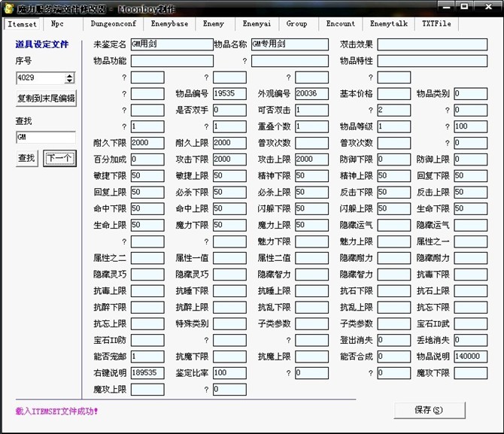Select the 物品编号 field showing 19535
Viewport: 504px width, 434px height.
[229, 94]
